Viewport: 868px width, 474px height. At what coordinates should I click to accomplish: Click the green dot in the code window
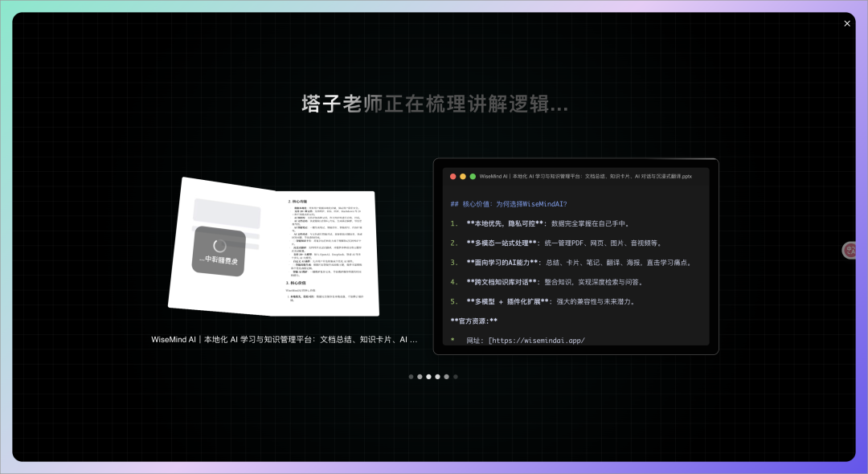(473, 177)
